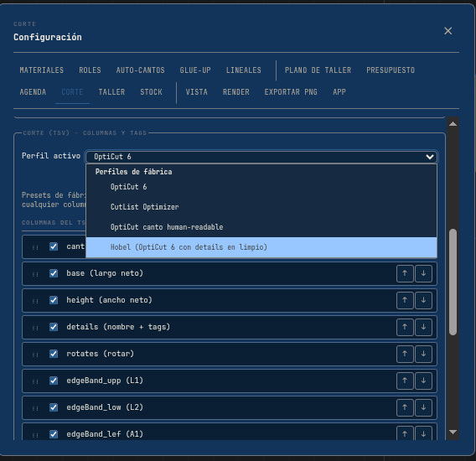Open the MATERIALES tab
The width and height of the screenshot is (476, 461).
42,70
